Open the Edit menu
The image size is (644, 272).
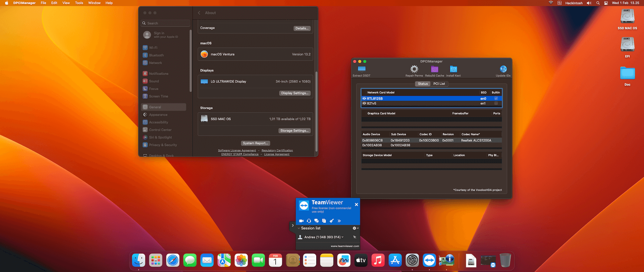pos(54,3)
